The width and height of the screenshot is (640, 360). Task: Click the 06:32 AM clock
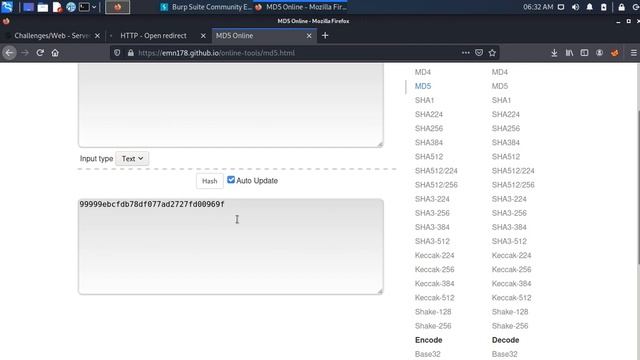tap(538, 7)
